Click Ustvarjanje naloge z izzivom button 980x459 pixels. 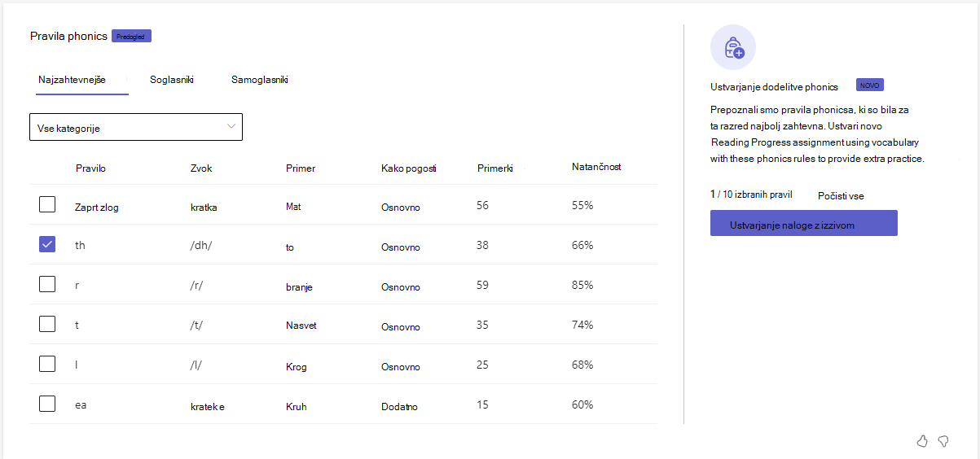[x=804, y=224]
